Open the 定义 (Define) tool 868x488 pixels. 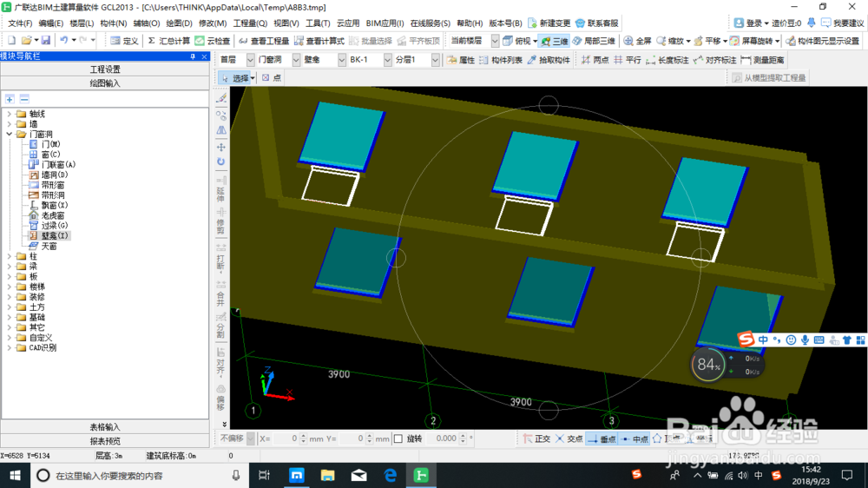pos(124,41)
